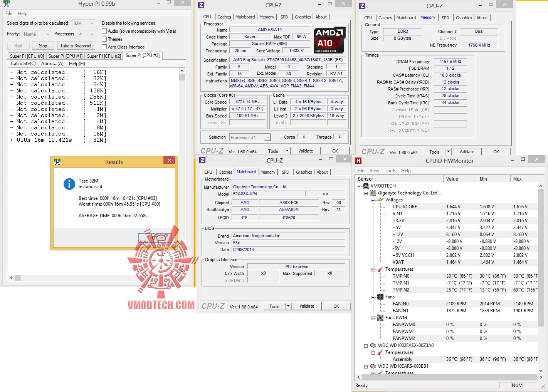548x392 pixels.
Task: Click the Hyper PI title bar app icon
Action: [x=7, y=3]
